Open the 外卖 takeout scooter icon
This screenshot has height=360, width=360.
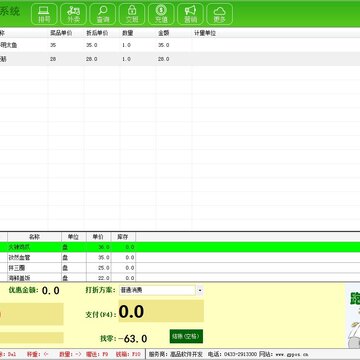pyautogui.click(x=73, y=14)
